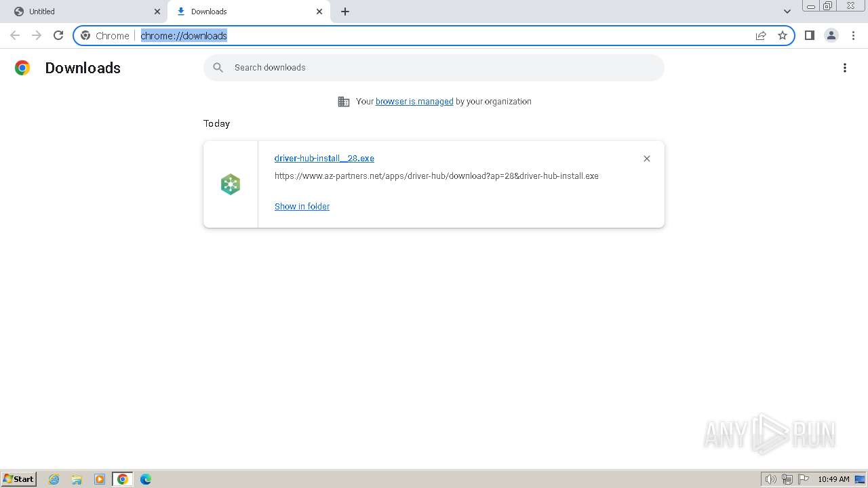
Task: Open File Explorer from the taskbar
Action: coord(77,479)
